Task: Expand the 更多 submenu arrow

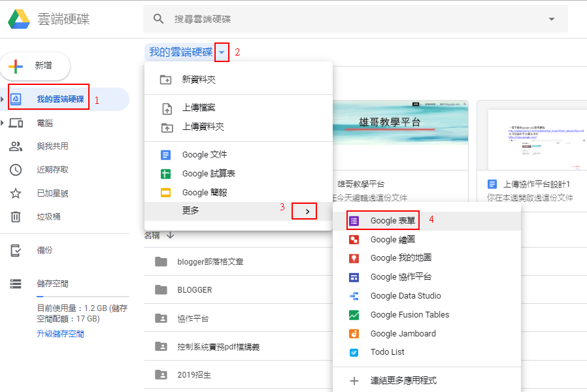Action: [307, 211]
